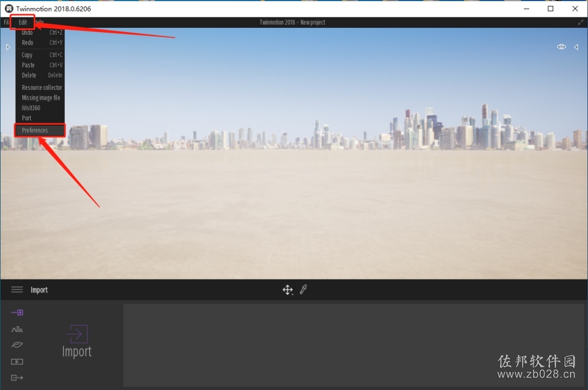Open the Export arrow icon in sidebar
The image size is (588, 390).
click(x=17, y=377)
